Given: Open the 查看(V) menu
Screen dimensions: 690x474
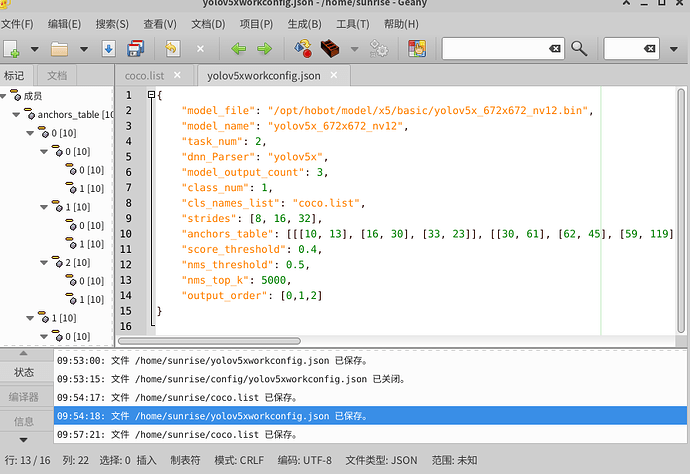Looking at the screenshot, I should coord(160,24).
